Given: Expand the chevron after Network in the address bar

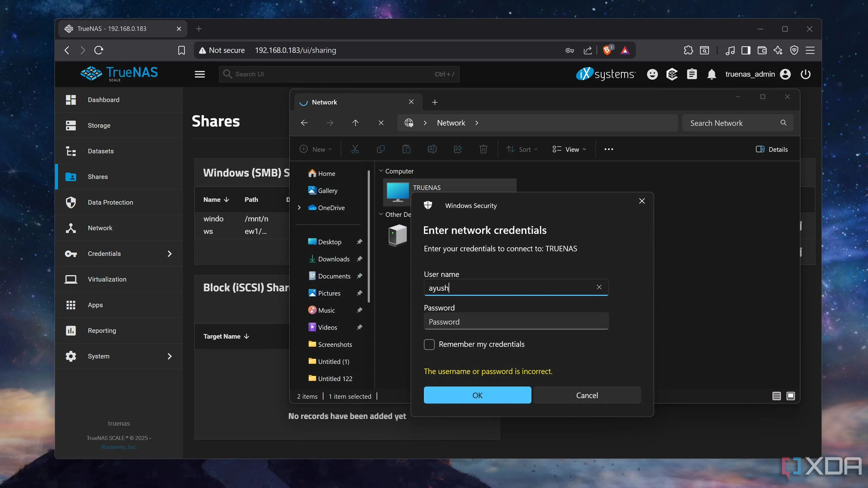Looking at the screenshot, I should [x=476, y=123].
